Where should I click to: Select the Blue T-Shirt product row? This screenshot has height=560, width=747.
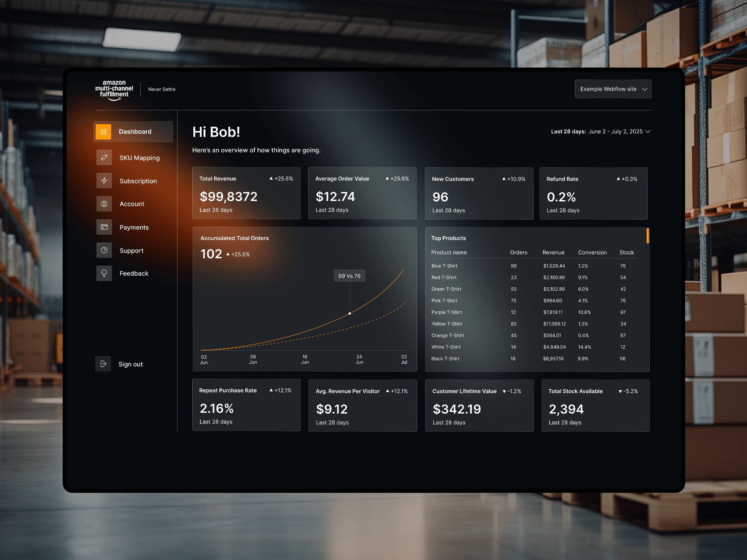[444, 266]
